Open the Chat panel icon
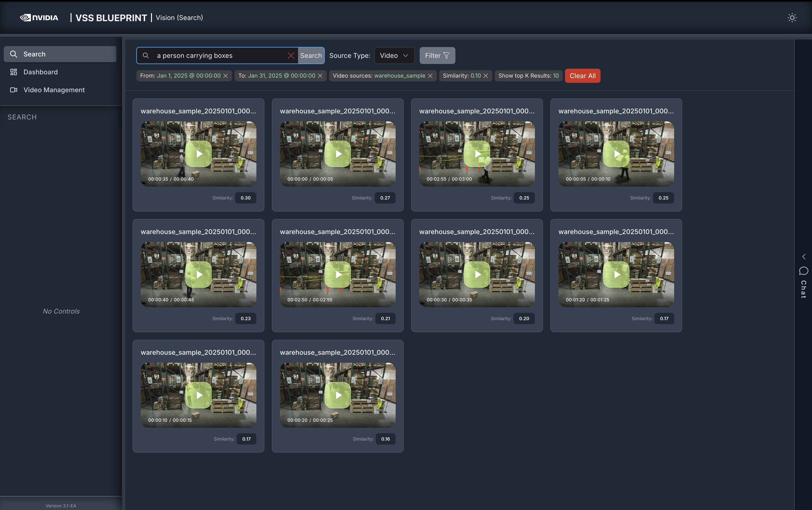 [x=803, y=271]
